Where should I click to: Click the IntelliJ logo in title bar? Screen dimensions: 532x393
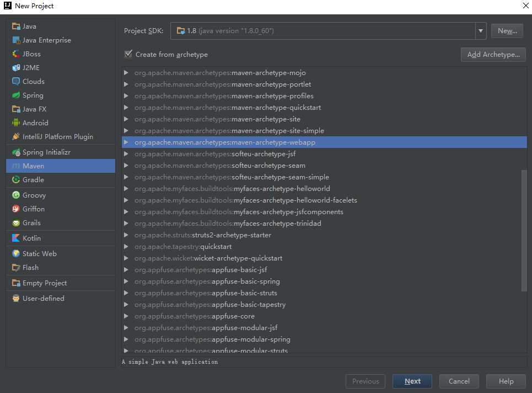(x=8, y=6)
